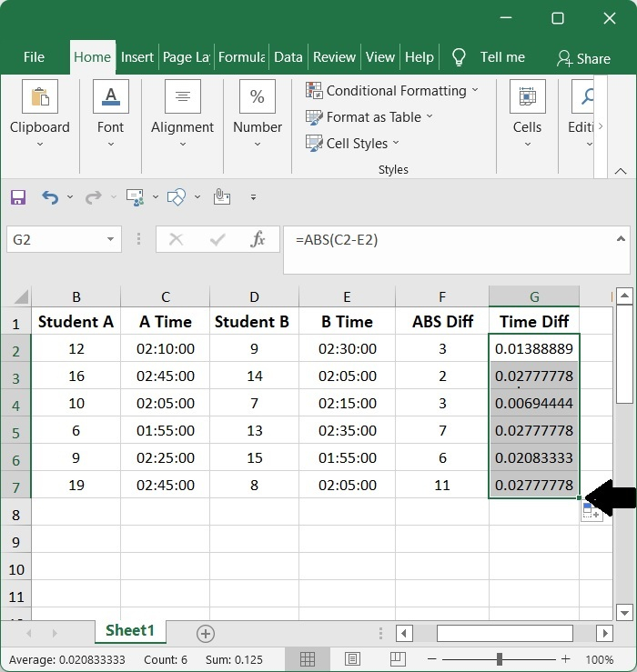Switch to the Review tab
637x672 pixels.
click(x=334, y=57)
